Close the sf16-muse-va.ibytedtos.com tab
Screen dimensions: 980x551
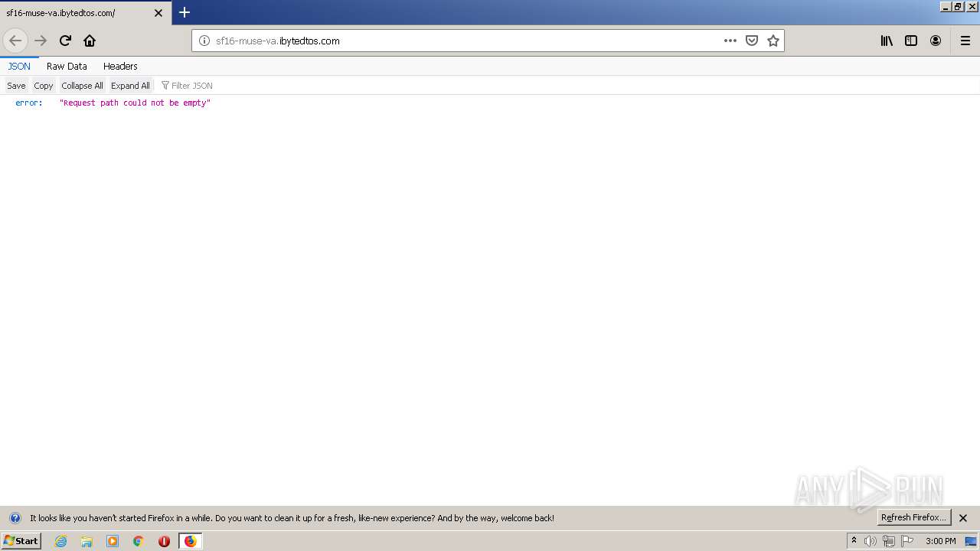pos(158,13)
